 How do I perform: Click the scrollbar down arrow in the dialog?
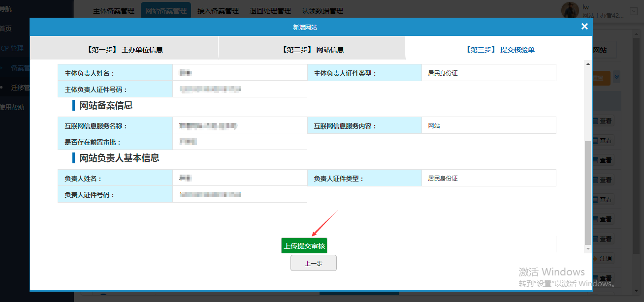click(x=587, y=249)
